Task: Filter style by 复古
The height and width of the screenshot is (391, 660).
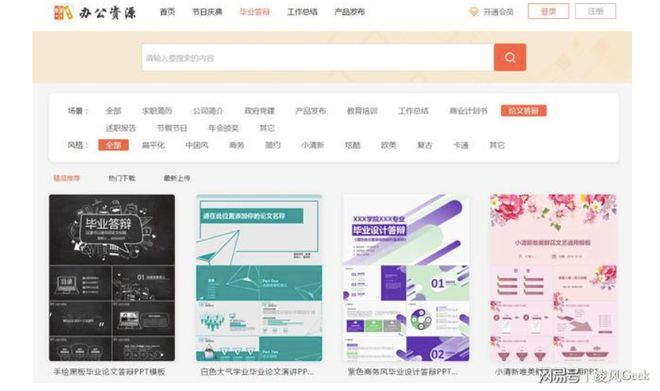Action: (425, 145)
